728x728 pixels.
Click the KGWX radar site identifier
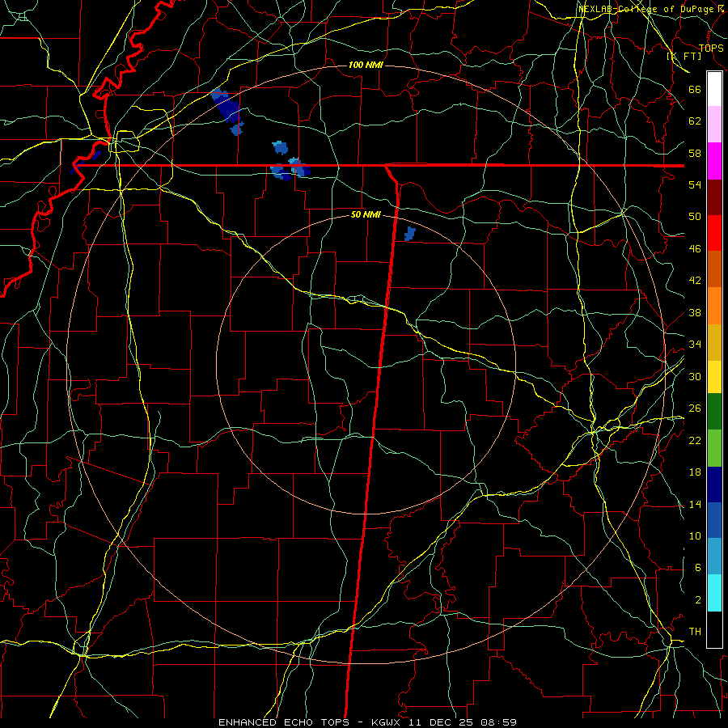click(387, 722)
